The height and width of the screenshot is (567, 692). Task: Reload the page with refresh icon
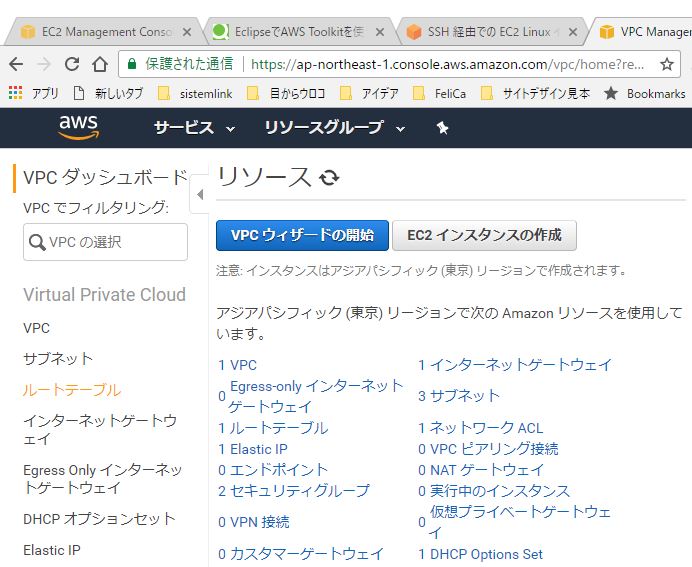[x=72, y=64]
